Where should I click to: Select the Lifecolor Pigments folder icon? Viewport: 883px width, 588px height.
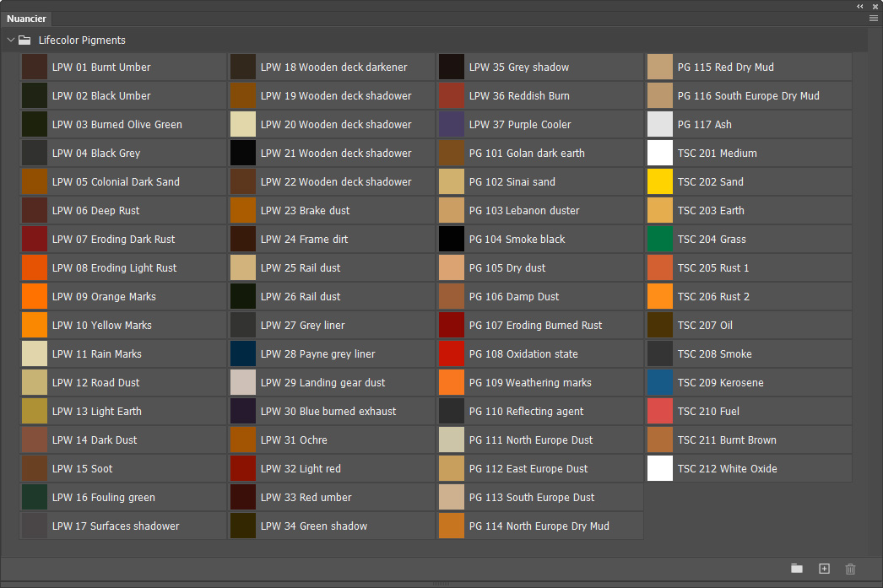coord(24,40)
